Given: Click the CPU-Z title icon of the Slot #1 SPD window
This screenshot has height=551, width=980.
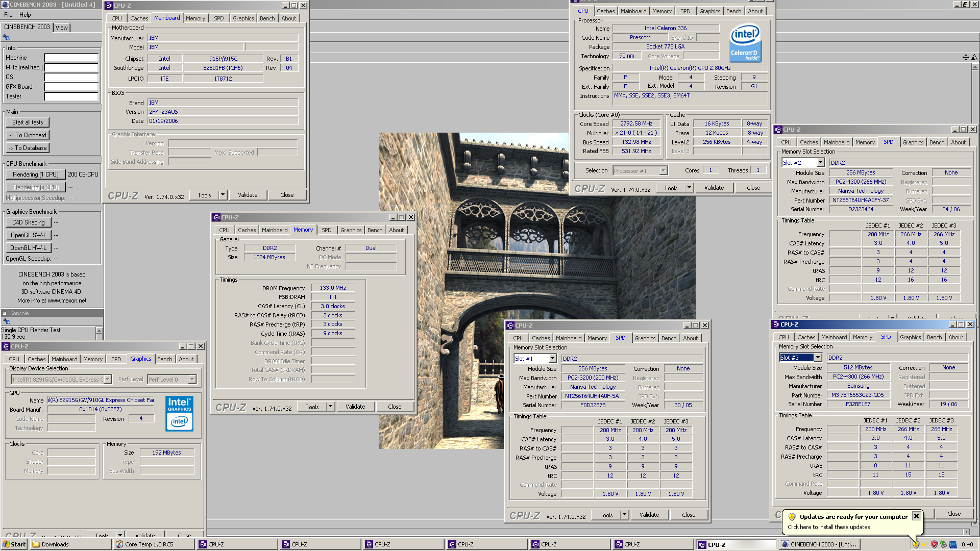Looking at the screenshot, I should coord(510,325).
